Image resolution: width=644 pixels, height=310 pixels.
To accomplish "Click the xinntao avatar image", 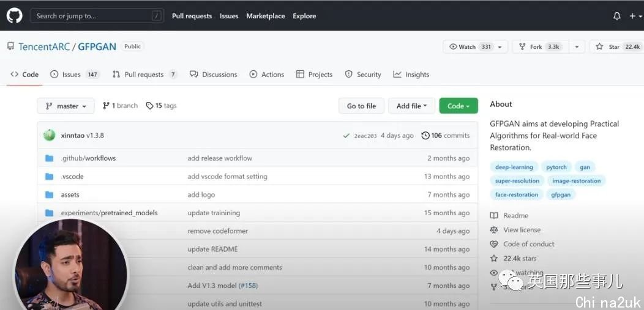I will (x=50, y=135).
